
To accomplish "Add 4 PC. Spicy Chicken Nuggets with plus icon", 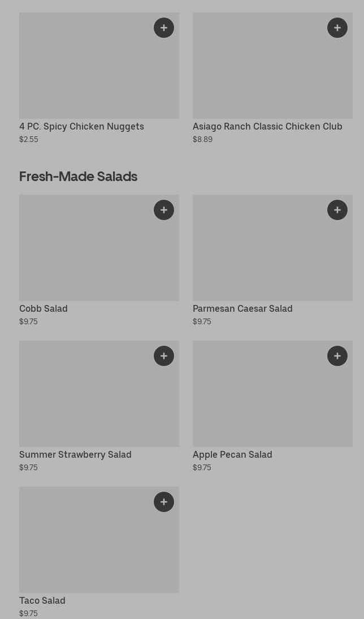I will click(164, 28).
